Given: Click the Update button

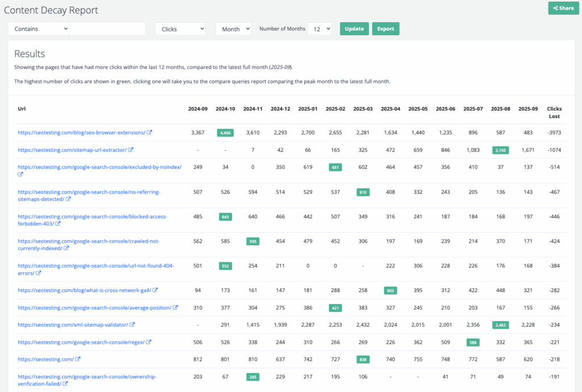Looking at the screenshot, I should [354, 29].
